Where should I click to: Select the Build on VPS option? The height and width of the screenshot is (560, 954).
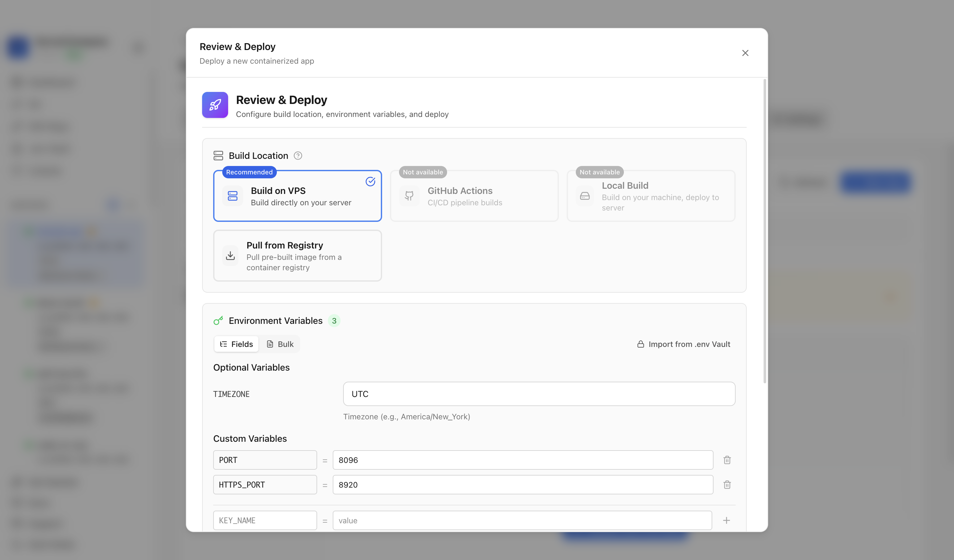pyautogui.click(x=298, y=196)
